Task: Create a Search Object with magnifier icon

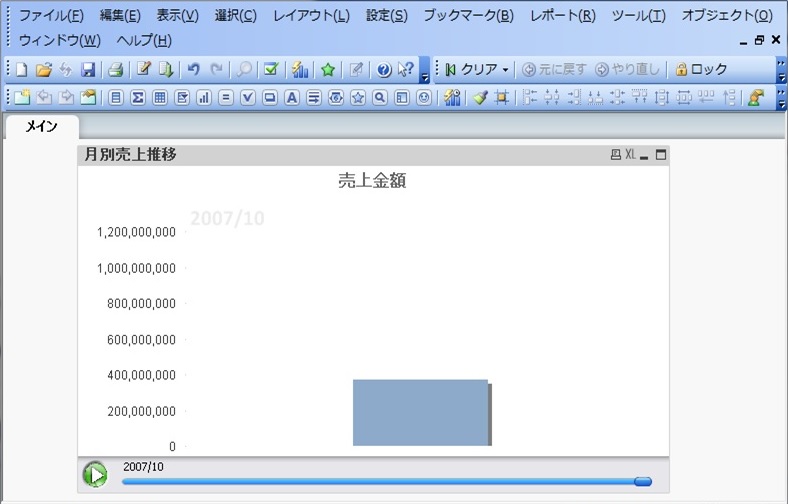Action: coord(380,97)
